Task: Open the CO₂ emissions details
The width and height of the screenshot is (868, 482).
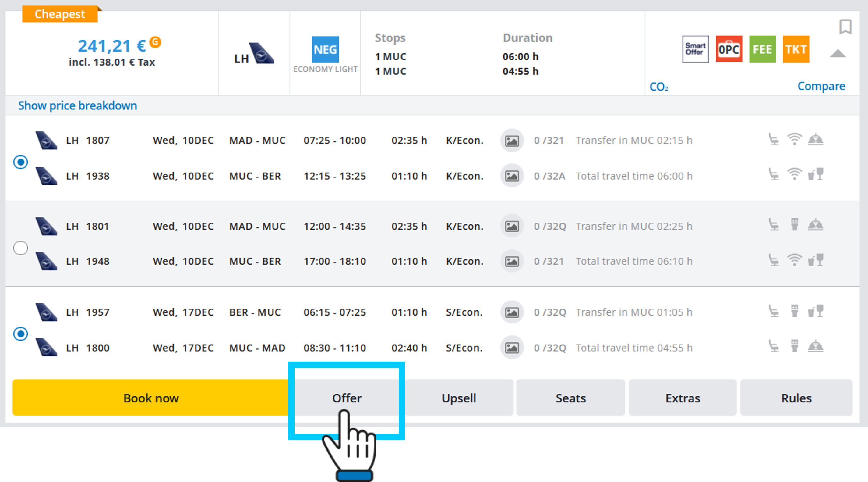Action: [658, 87]
